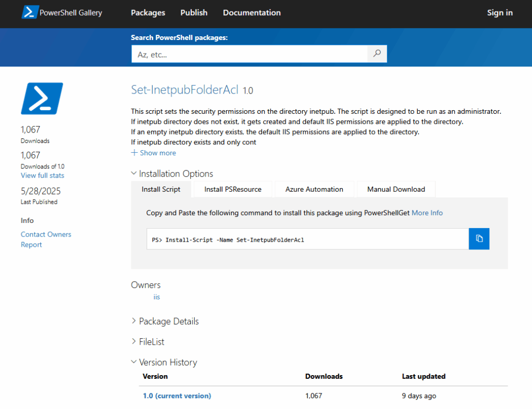
Task: Switch to the Install PSResource tab
Action: click(233, 189)
